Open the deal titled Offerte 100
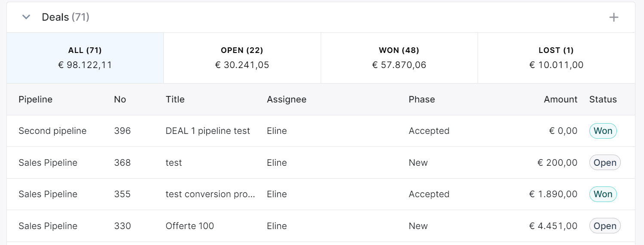The height and width of the screenshot is (245, 644). [x=190, y=226]
